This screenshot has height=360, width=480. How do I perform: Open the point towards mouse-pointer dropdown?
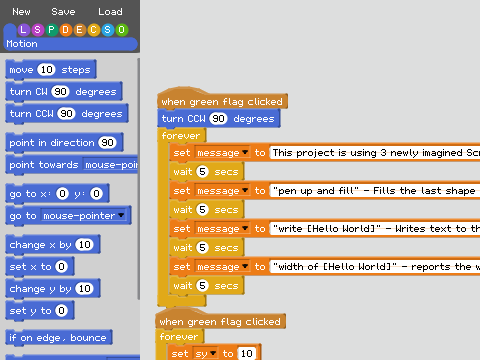click(x=110, y=165)
